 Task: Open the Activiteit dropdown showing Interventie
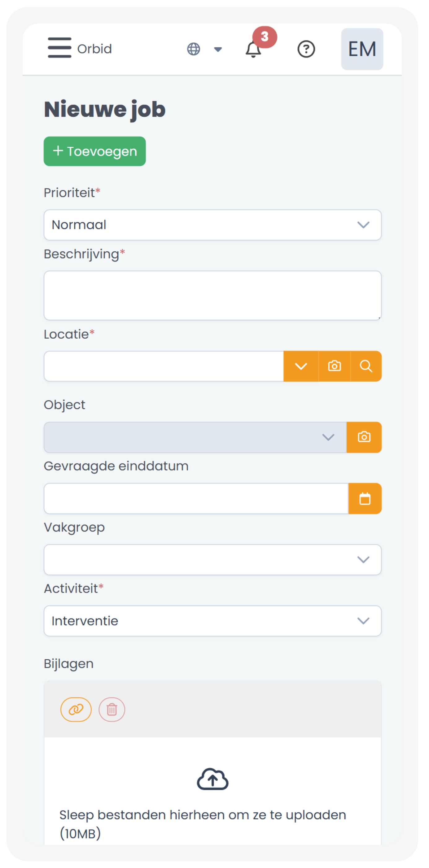212,621
